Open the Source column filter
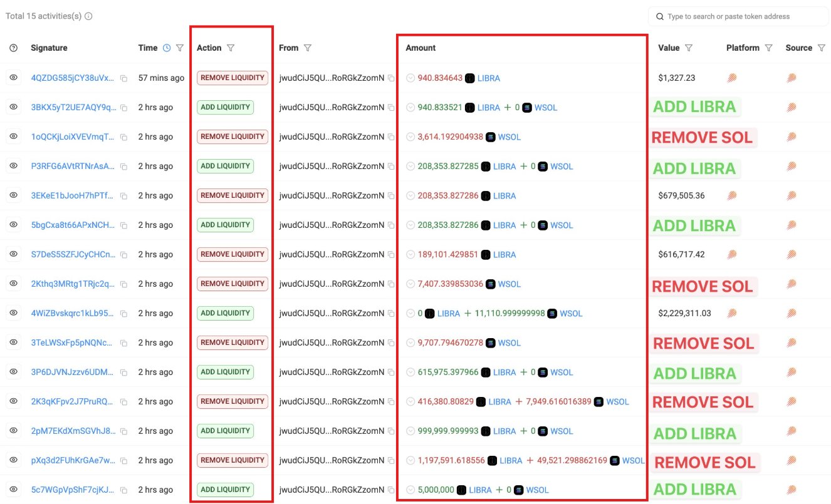831x504 pixels. click(x=822, y=48)
